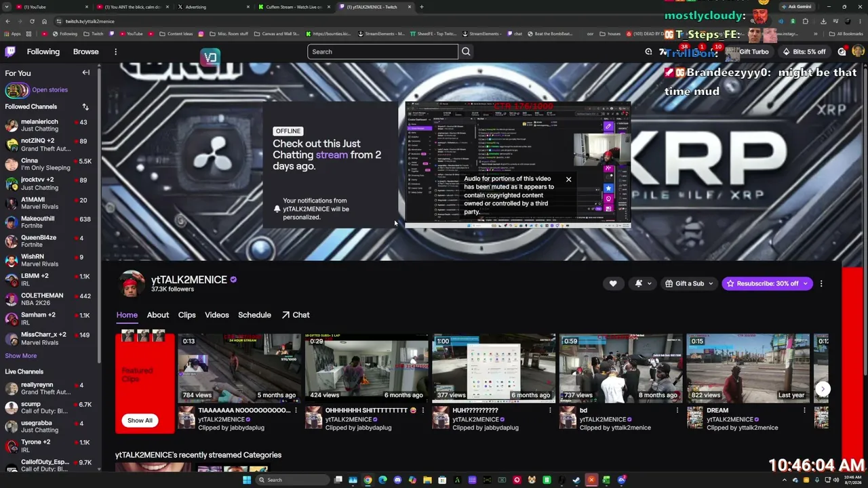Expand the Gift a Sub dropdown
The height and width of the screenshot is (488, 868).
pos(689,283)
